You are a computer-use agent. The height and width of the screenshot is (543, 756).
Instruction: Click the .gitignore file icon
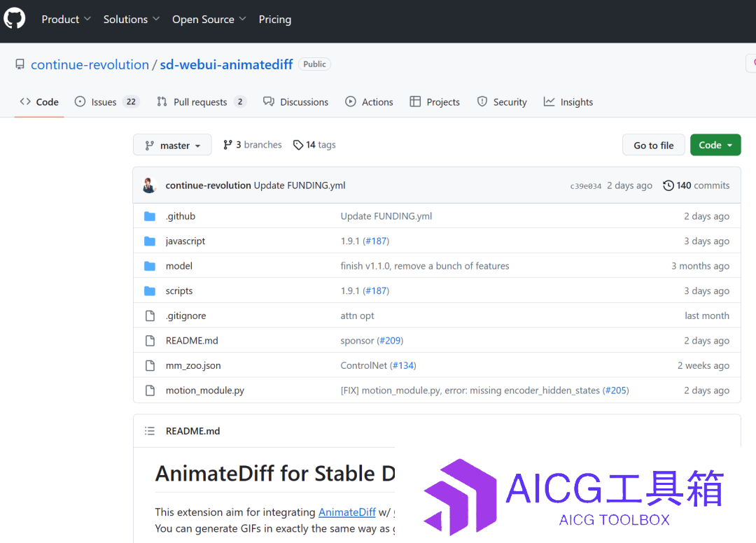150,316
